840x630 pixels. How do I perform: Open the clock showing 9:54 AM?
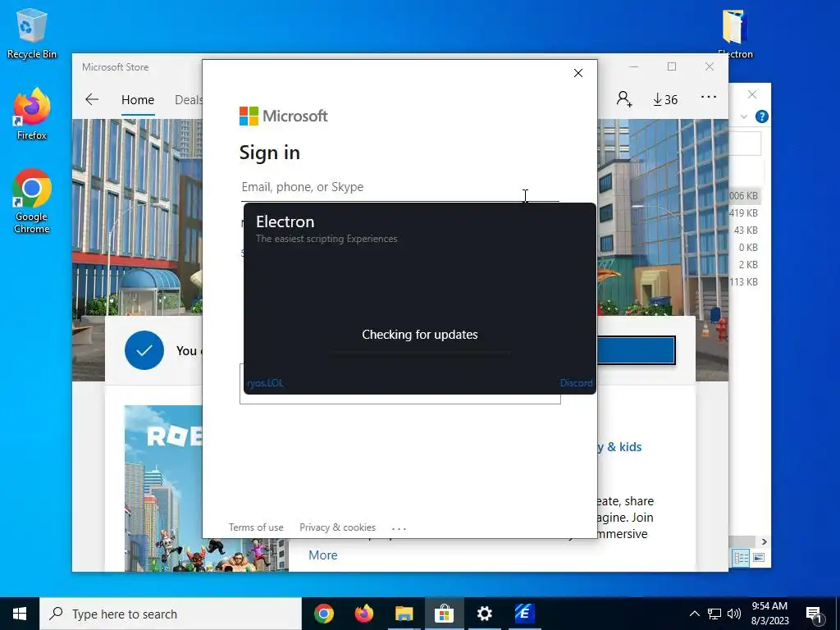point(769,614)
